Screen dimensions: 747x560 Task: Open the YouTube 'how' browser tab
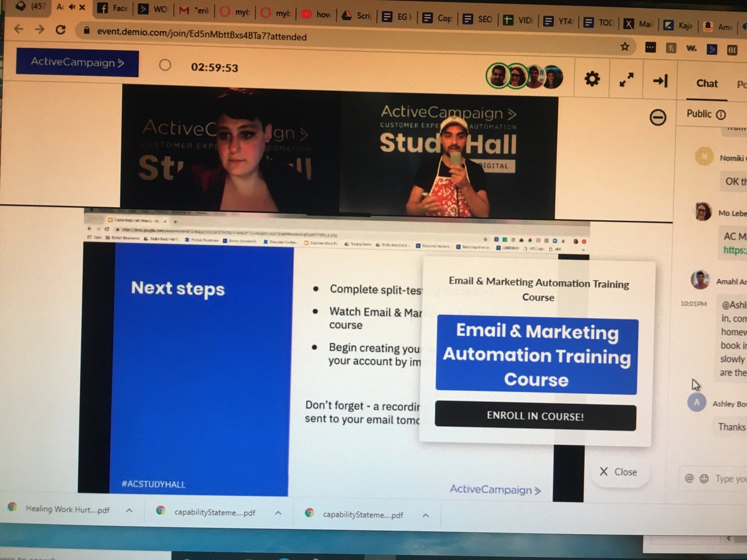pos(315,13)
